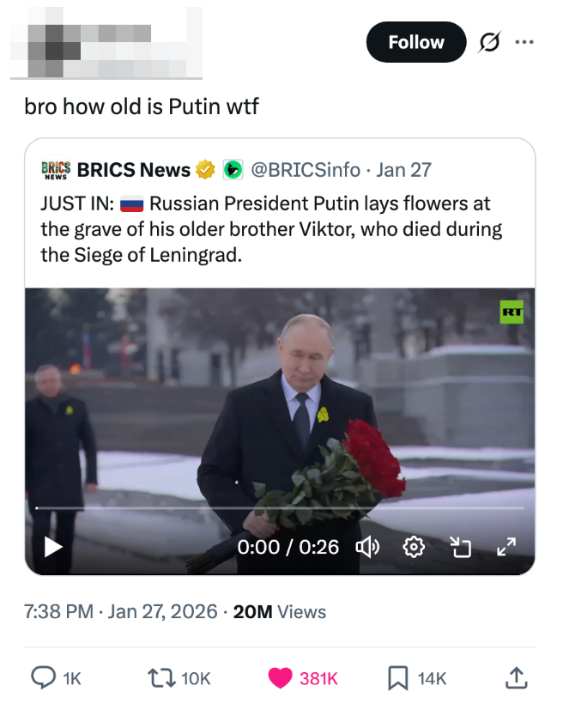Image resolution: width=563 pixels, height=728 pixels.
Task: Click the gold verified badge on BRICS News
Action: tap(205, 169)
